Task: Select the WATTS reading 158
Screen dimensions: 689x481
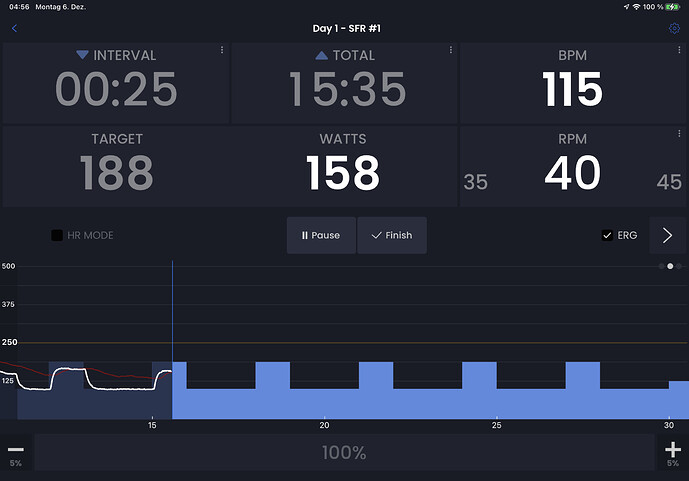Action: click(x=343, y=173)
